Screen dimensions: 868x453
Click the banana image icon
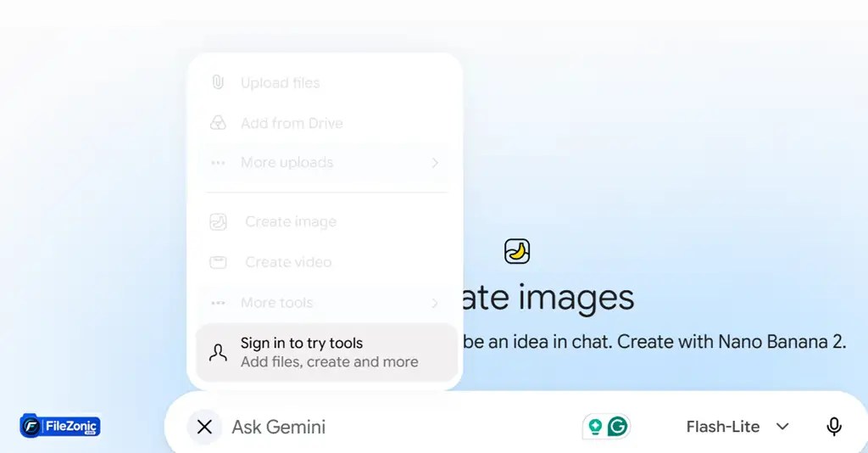tap(517, 251)
